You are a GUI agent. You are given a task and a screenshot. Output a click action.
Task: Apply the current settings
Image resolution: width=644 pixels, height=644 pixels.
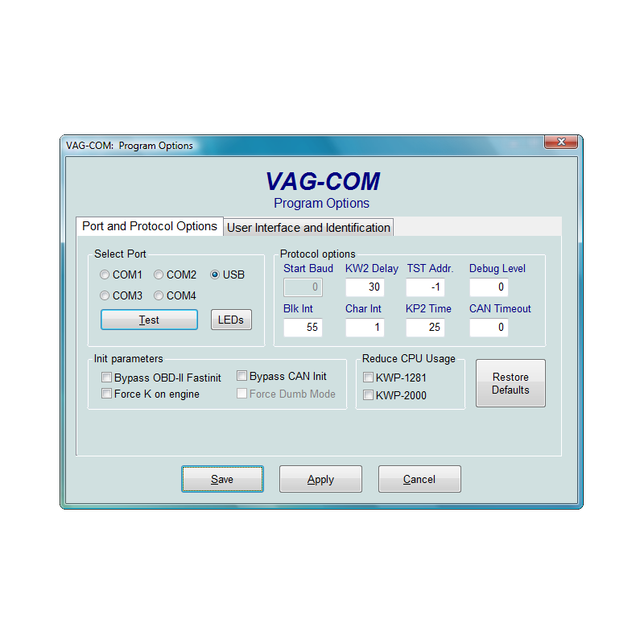(320, 479)
